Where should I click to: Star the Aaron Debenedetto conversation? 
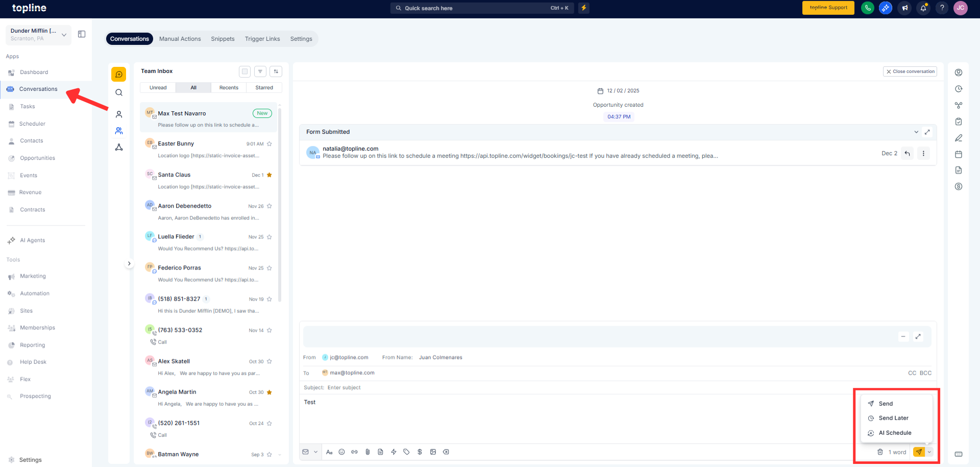269,206
